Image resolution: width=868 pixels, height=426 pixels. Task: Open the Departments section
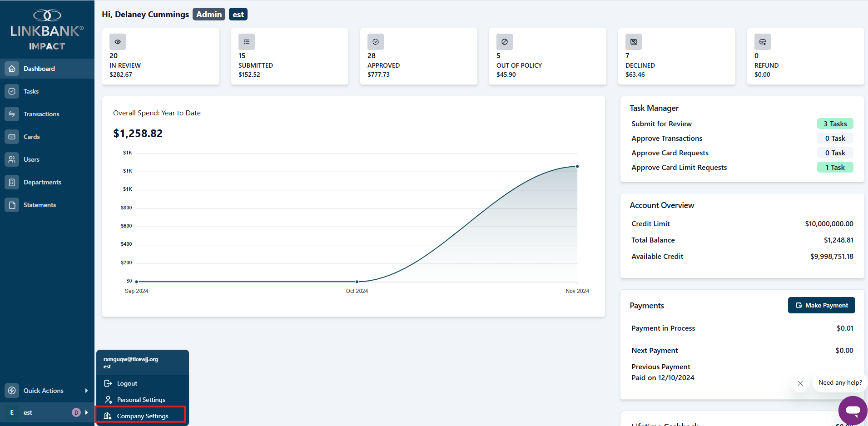(x=47, y=182)
